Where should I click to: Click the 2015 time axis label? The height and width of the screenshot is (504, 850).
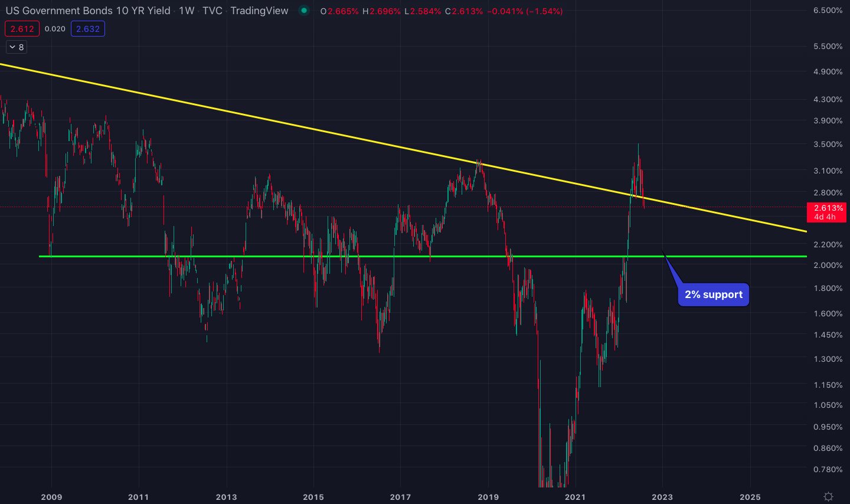pyautogui.click(x=313, y=497)
